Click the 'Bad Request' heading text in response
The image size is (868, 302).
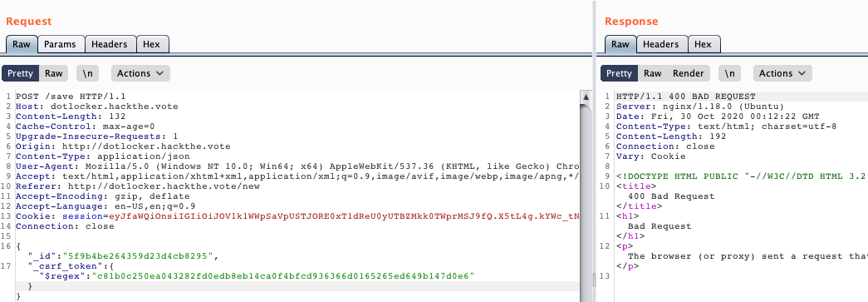point(660,226)
